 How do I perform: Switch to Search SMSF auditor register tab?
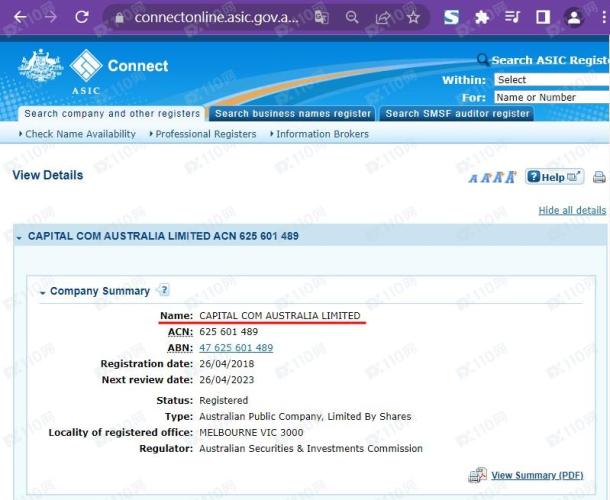pos(457,114)
